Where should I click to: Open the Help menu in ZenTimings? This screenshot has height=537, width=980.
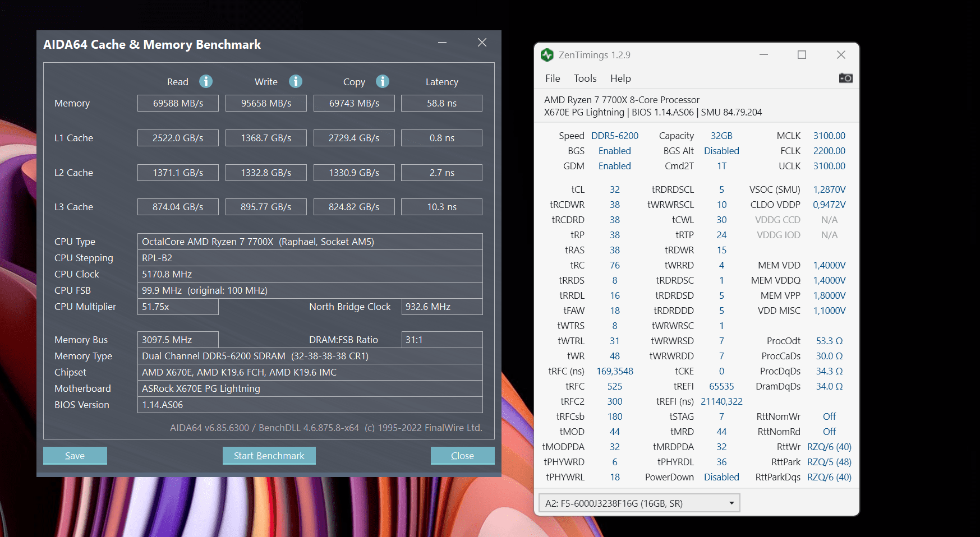(620, 78)
